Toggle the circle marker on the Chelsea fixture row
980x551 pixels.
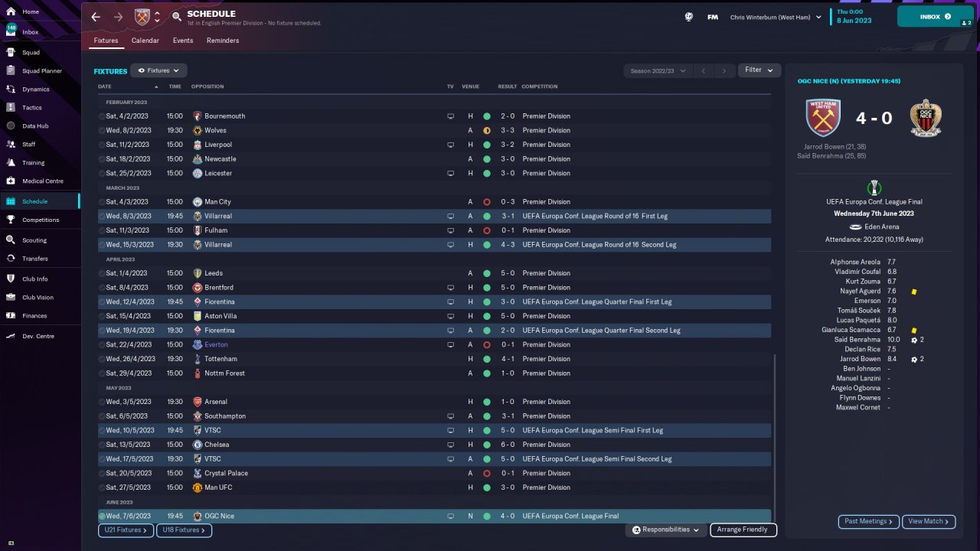point(102,445)
